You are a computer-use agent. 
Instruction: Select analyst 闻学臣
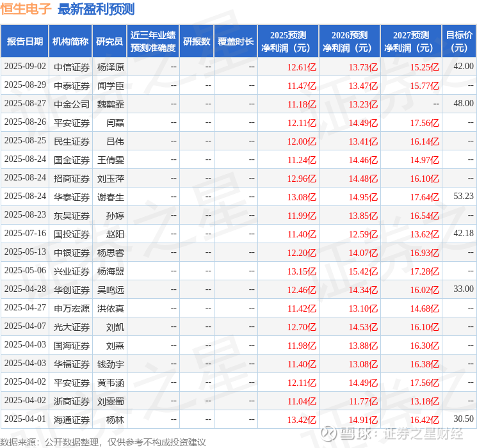(110, 86)
